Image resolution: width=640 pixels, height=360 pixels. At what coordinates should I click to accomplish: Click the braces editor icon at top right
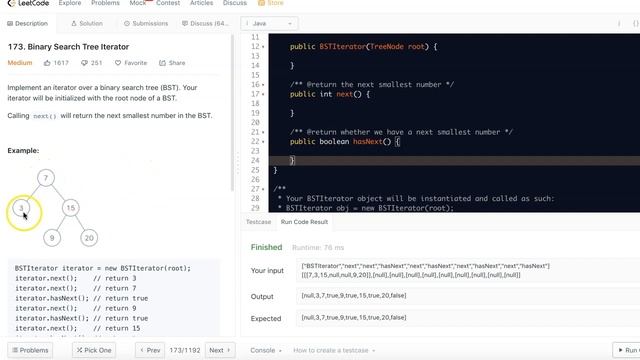[x=636, y=24]
